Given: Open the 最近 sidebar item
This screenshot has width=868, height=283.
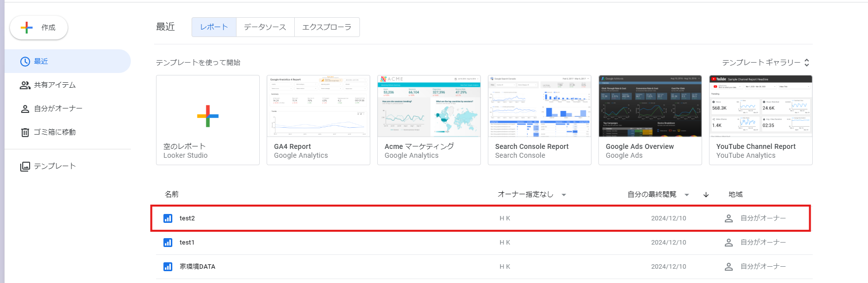Looking at the screenshot, I should click(68, 61).
